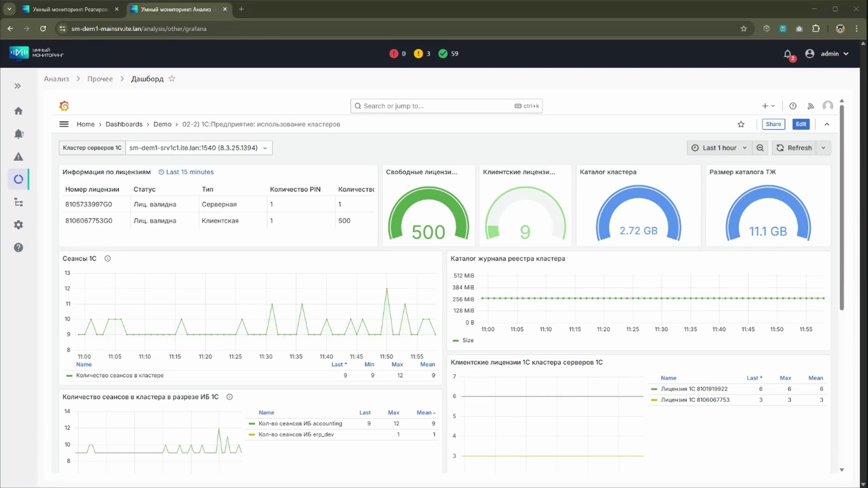
Task: Toggle the Кол-во сеансов ИБ erp_dev series
Action: tap(296, 435)
